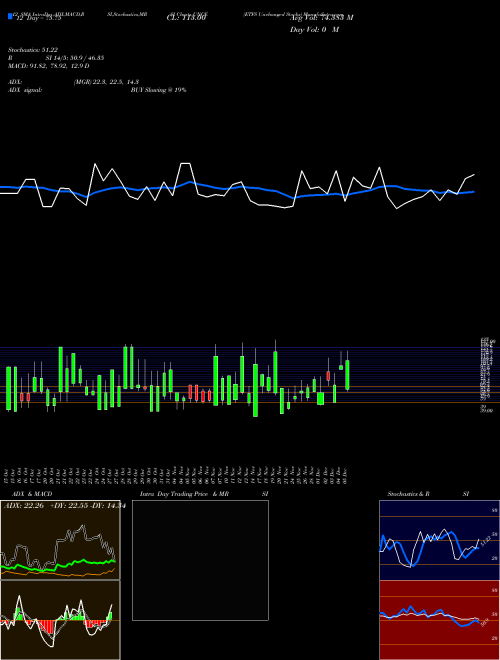Click the MACD histogram panel

coord(60,620)
